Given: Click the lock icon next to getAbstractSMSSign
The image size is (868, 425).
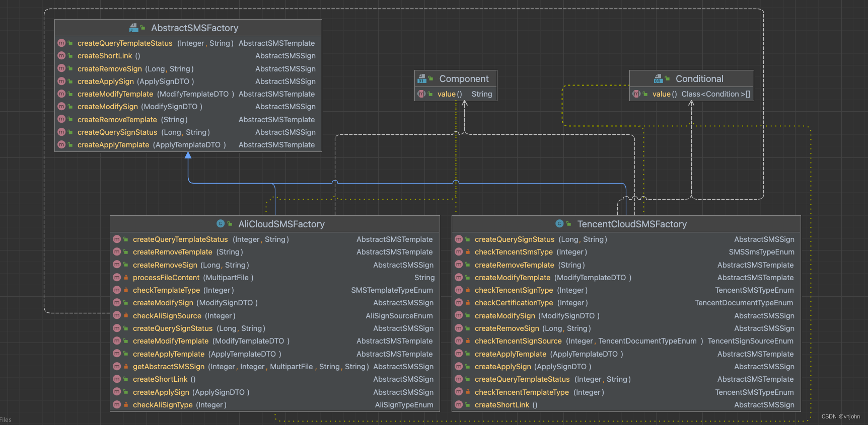Looking at the screenshot, I should pyautogui.click(x=126, y=367).
